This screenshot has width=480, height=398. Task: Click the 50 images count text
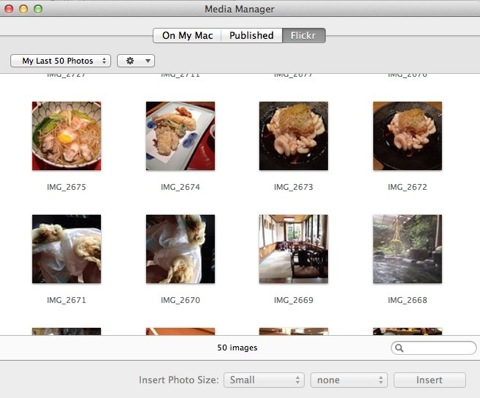[237, 348]
